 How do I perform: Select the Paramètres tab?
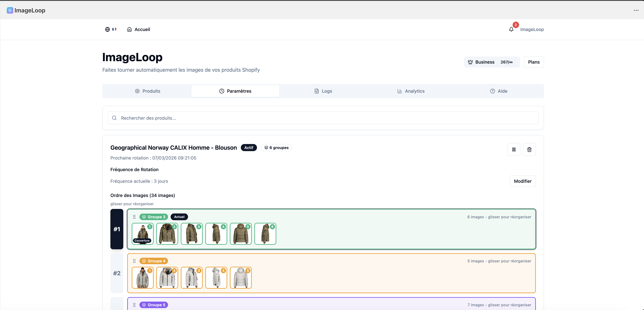(235, 91)
